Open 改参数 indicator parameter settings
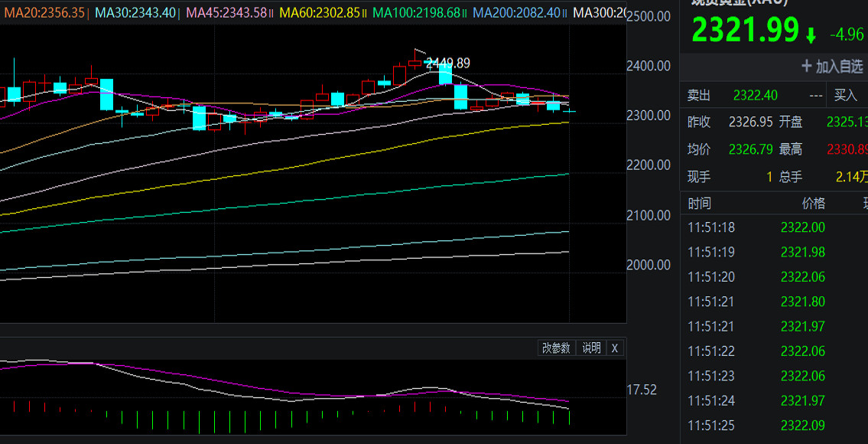 pos(556,348)
